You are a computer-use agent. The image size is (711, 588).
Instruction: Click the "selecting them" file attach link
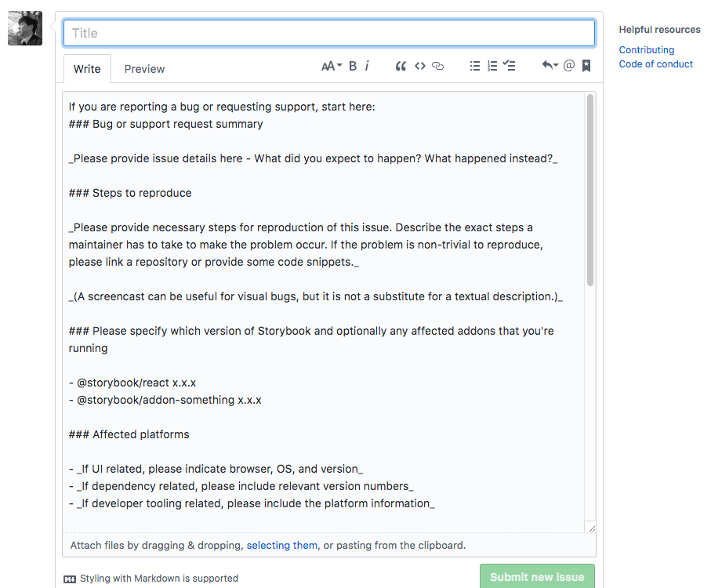(282, 546)
